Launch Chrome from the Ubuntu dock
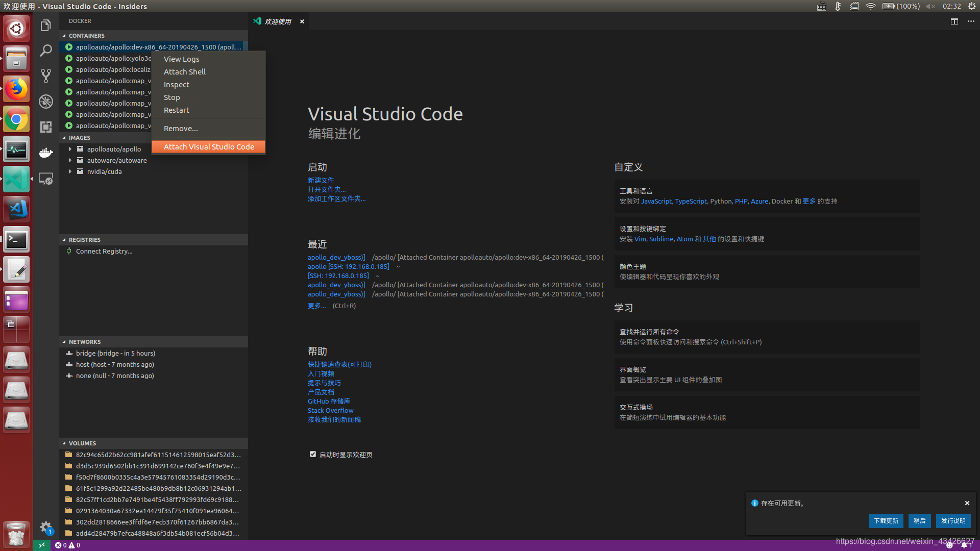980x551 pixels. point(16,119)
